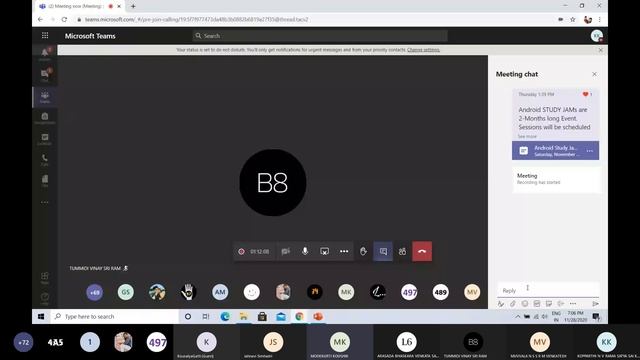Open the share screen tray

click(324, 251)
